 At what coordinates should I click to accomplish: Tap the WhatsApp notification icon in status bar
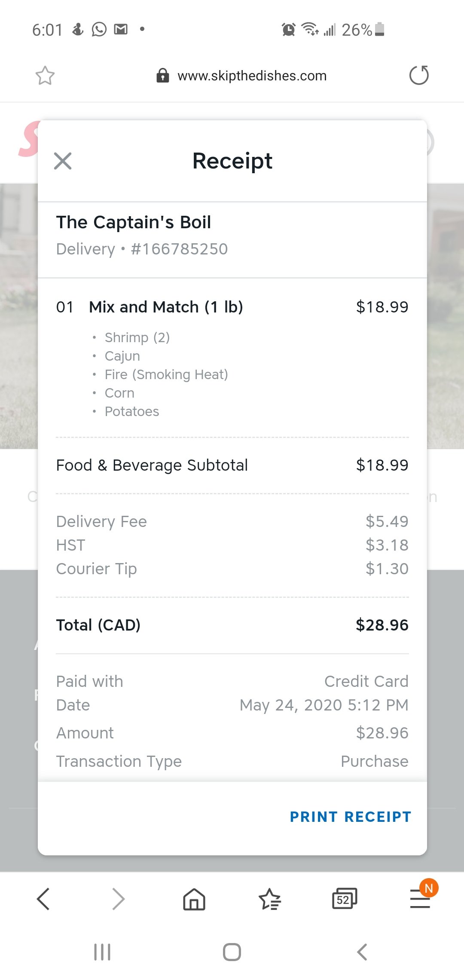pyautogui.click(x=99, y=29)
